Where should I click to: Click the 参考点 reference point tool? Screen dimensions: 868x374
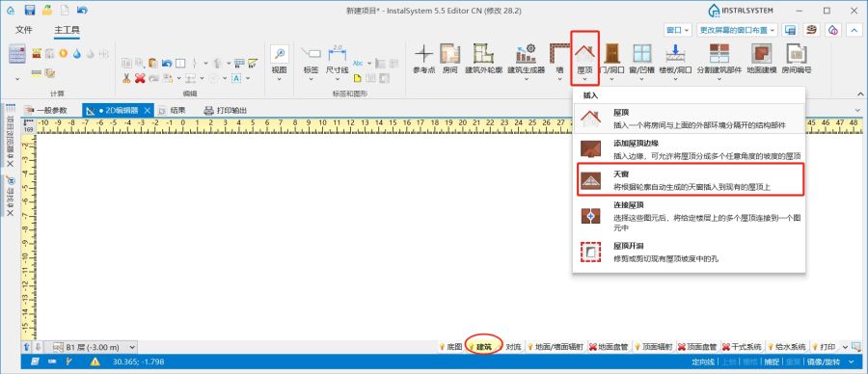pos(424,60)
